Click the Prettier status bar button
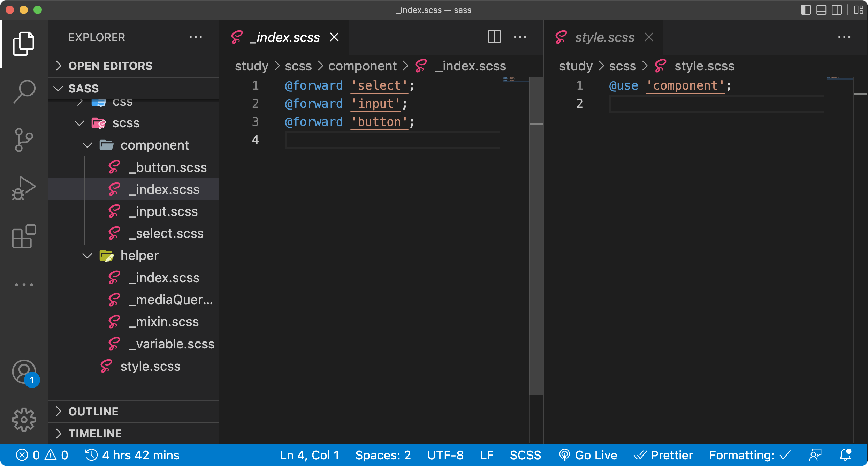This screenshot has height=466, width=868. click(x=663, y=455)
